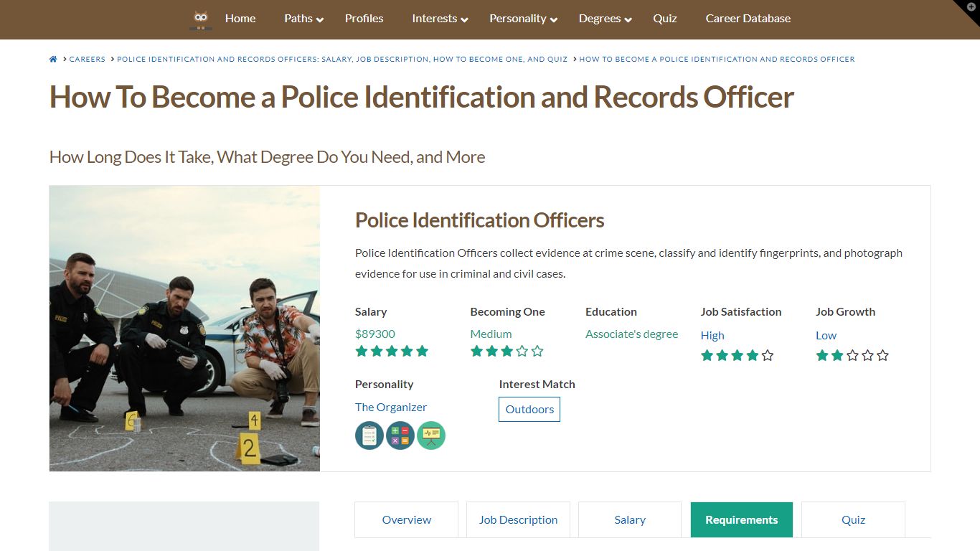Expand the Paths dropdown menu
The image size is (980, 551).
(303, 19)
